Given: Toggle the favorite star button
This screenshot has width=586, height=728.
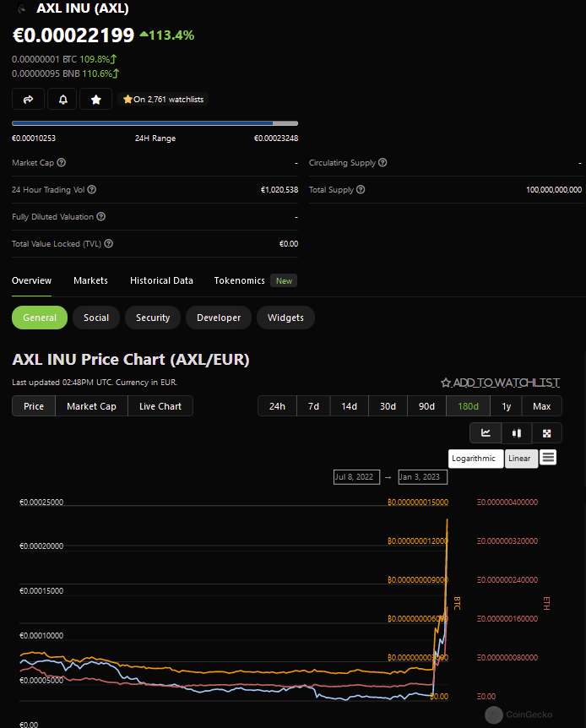Looking at the screenshot, I should [95, 99].
